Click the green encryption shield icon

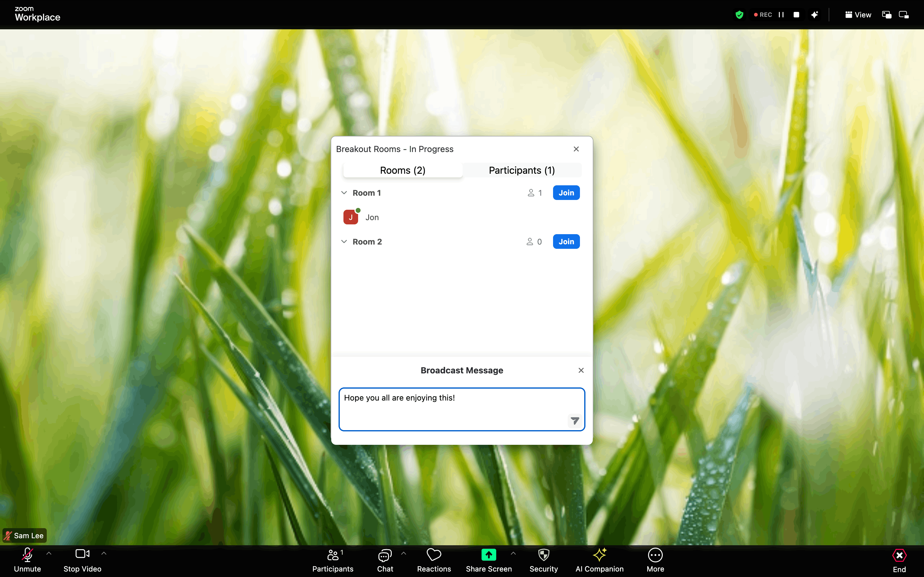point(739,15)
